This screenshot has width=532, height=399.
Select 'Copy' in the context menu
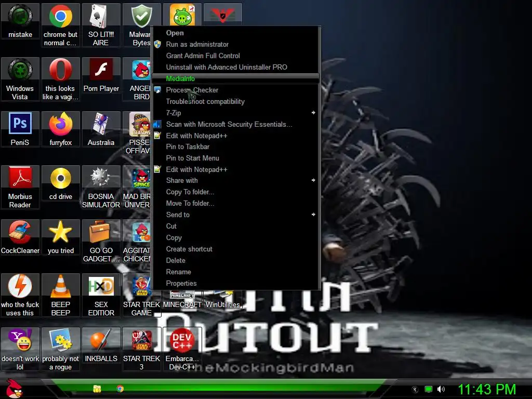235,237
